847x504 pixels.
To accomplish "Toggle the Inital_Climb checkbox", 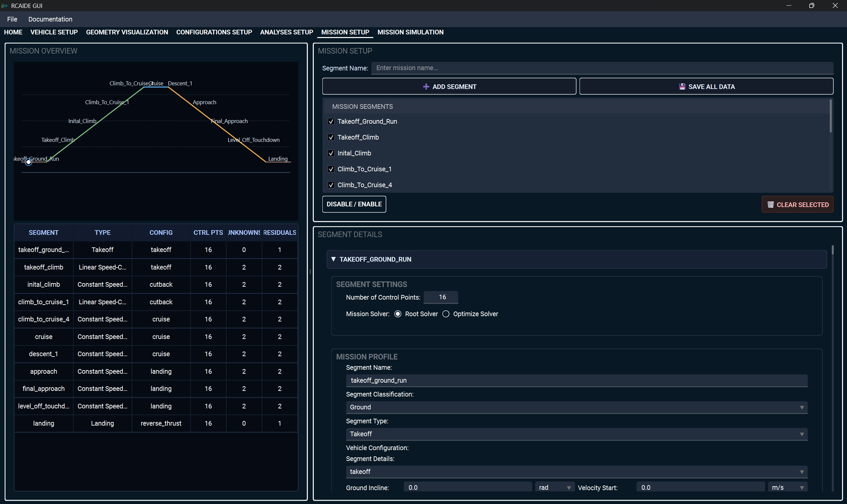I will click(331, 153).
